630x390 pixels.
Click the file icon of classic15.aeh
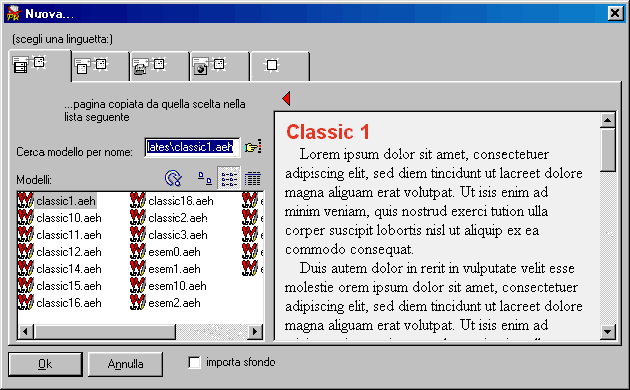[25, 286]
